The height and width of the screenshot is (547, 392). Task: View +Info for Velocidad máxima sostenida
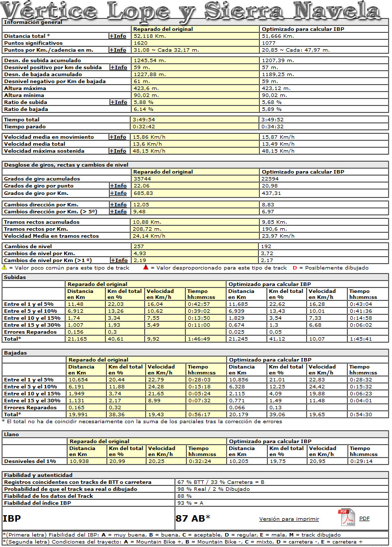pos(118,151)
